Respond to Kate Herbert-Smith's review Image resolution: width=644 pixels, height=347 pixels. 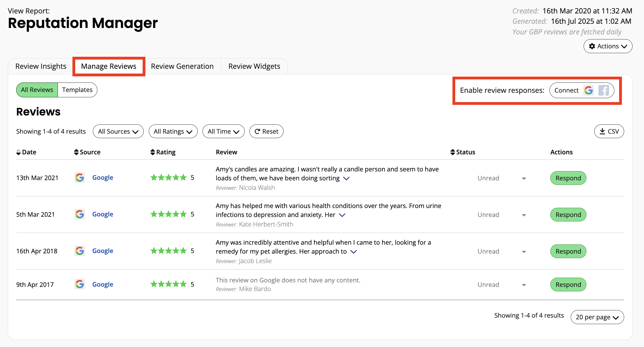coord(568,215)
